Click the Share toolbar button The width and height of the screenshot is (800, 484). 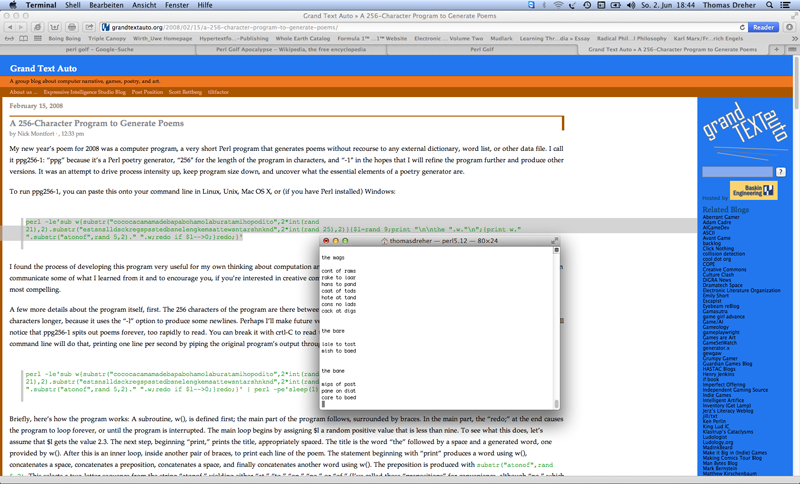(x=89, y=27)
